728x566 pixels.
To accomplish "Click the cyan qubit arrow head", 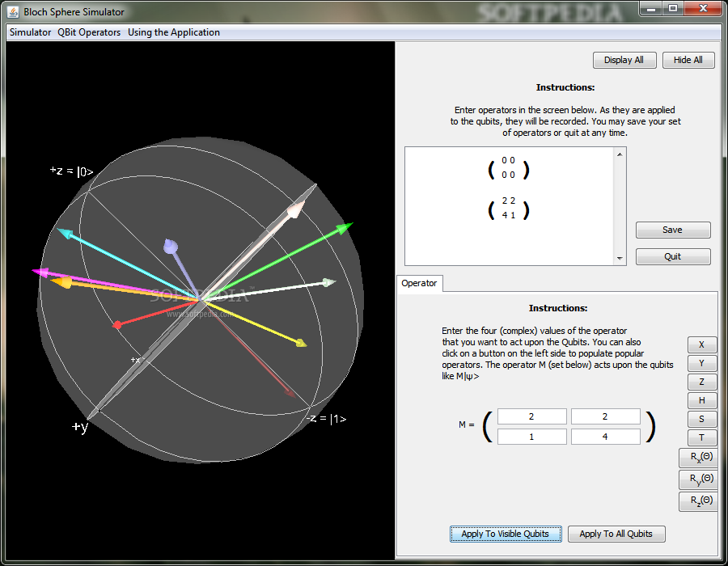I will click(65, 232).
